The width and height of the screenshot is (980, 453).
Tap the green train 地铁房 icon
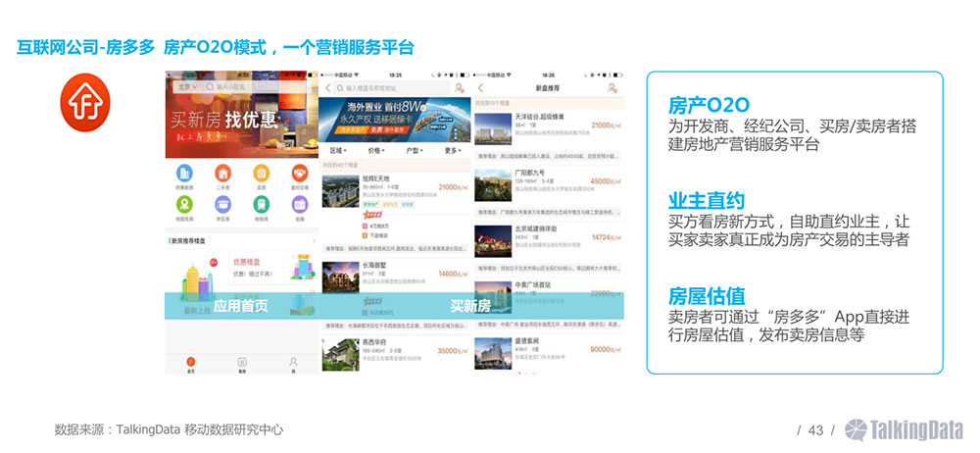[x=262, y=205]
